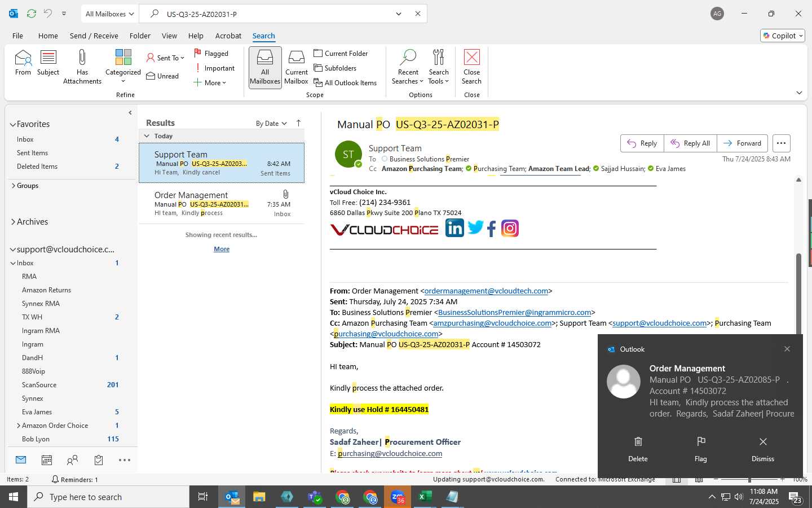Expand the search box options chevron
This screenshot has height=508, width=812.
pos(399,14)
